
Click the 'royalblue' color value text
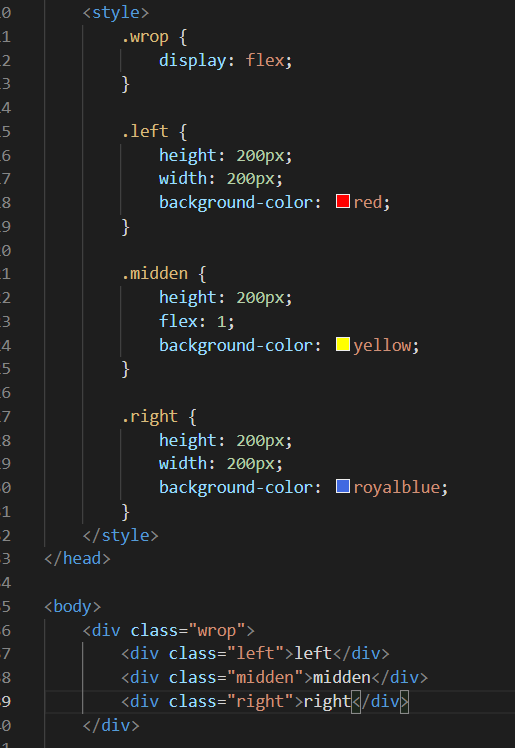point(396,488)
